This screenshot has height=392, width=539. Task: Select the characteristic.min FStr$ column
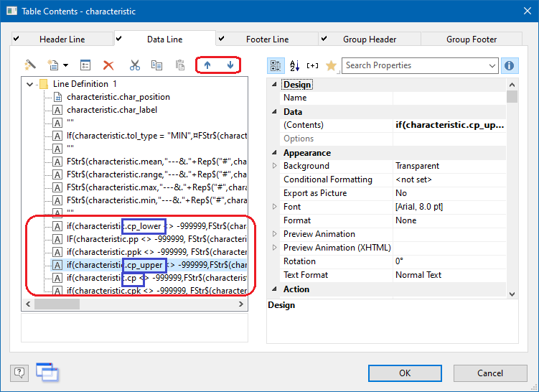(x=156, y=200)
